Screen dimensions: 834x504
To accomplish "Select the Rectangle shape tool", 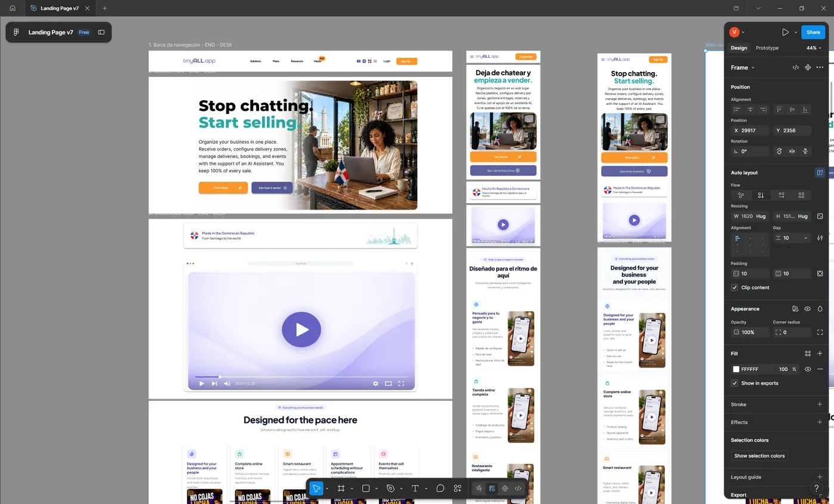I will pos(366,489).
